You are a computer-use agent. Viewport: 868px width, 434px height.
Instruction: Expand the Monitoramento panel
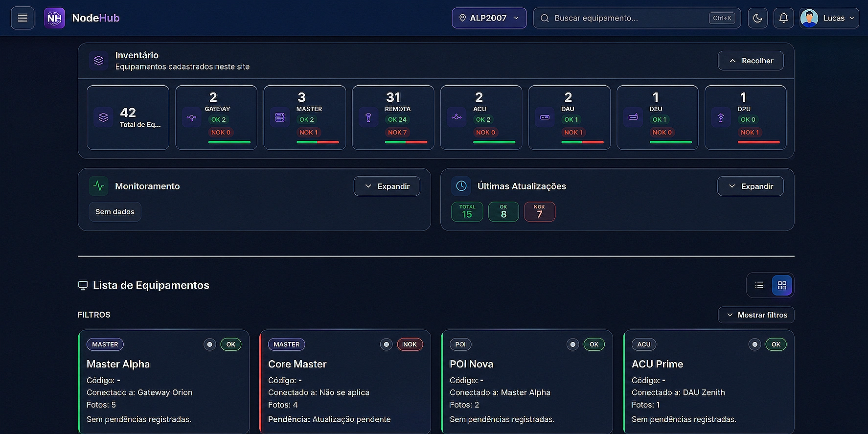pos(387,186)
